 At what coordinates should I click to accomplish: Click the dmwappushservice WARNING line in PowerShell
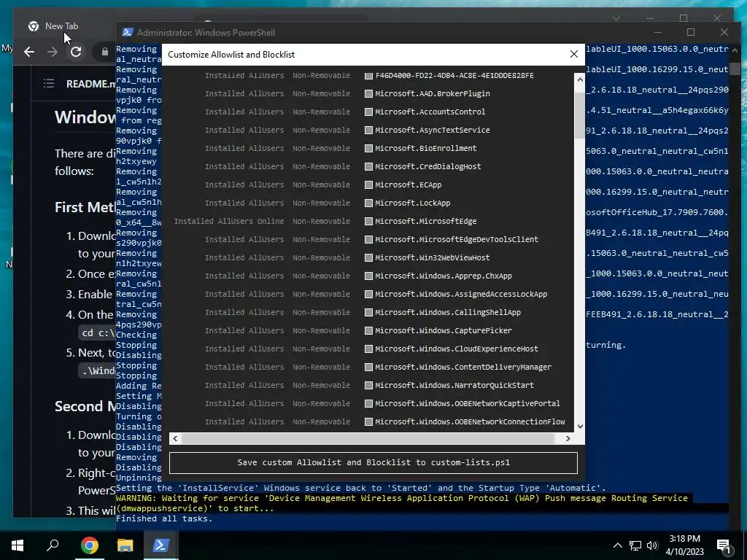point(402,503)
